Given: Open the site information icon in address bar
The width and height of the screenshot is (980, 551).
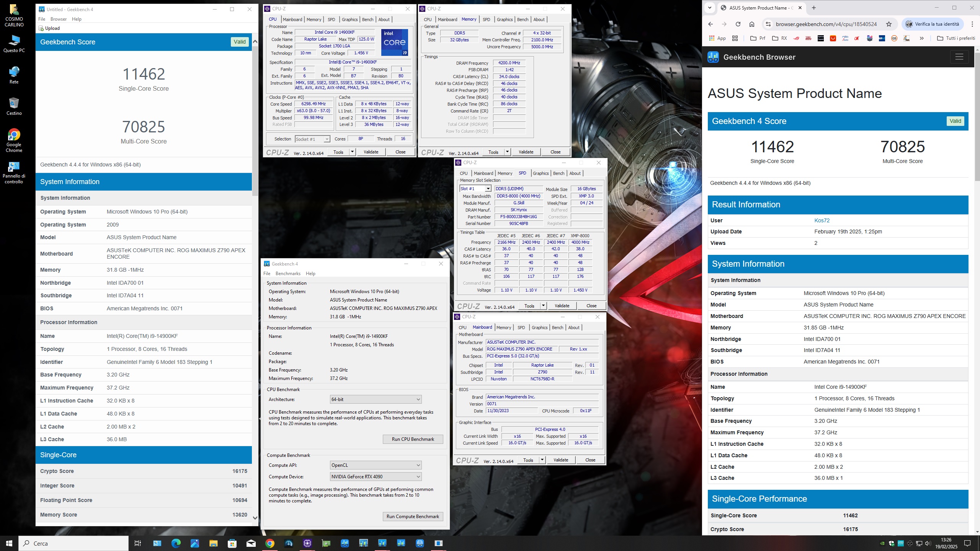Looking at the screenshot, I should [768, 24].
